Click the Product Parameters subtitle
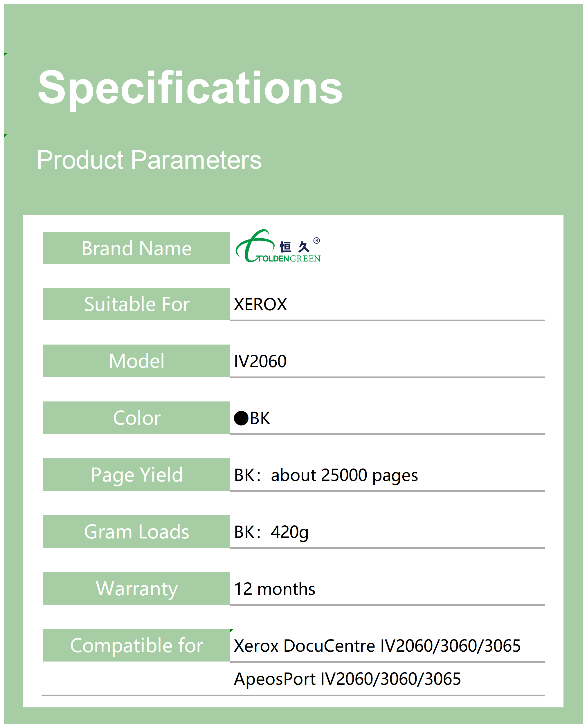This screenshot has height=728, width=587. [x=149, y=160]
